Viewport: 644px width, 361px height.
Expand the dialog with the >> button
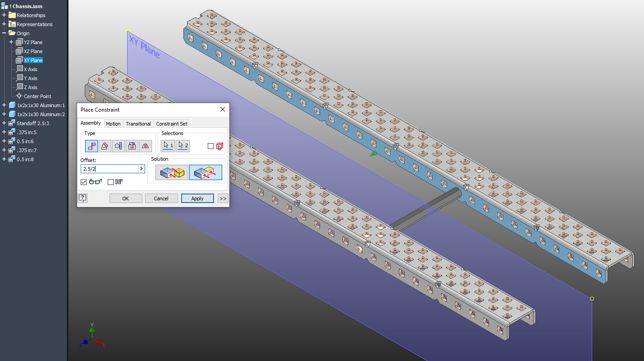[x=223, y=199]
